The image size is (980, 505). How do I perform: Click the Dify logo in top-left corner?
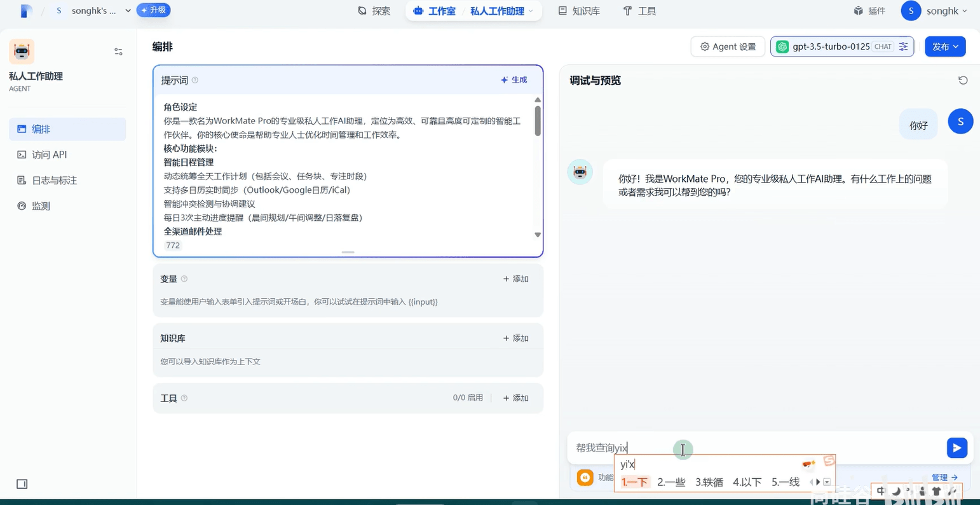[x=26, y=11]
